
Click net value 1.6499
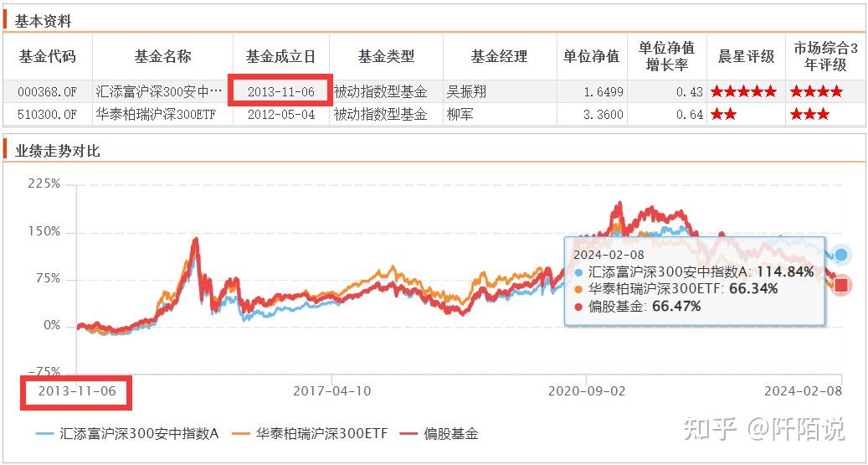click(x=603, y=92)
